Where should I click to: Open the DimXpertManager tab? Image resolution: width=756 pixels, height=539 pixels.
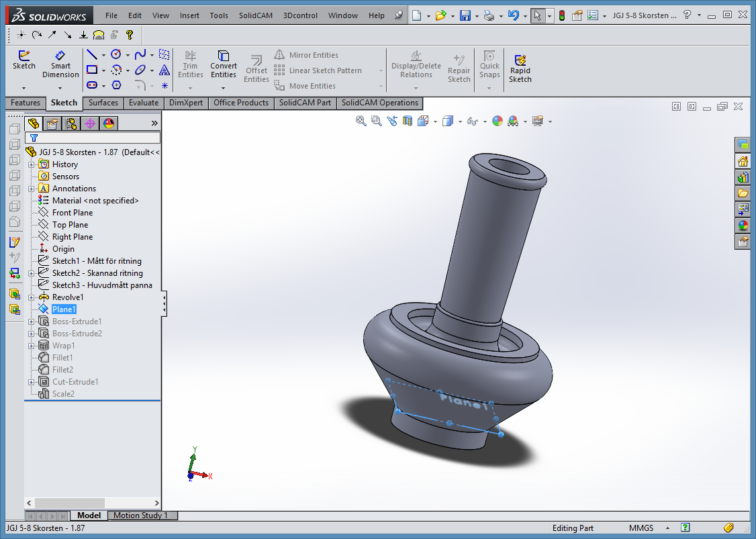90,124
